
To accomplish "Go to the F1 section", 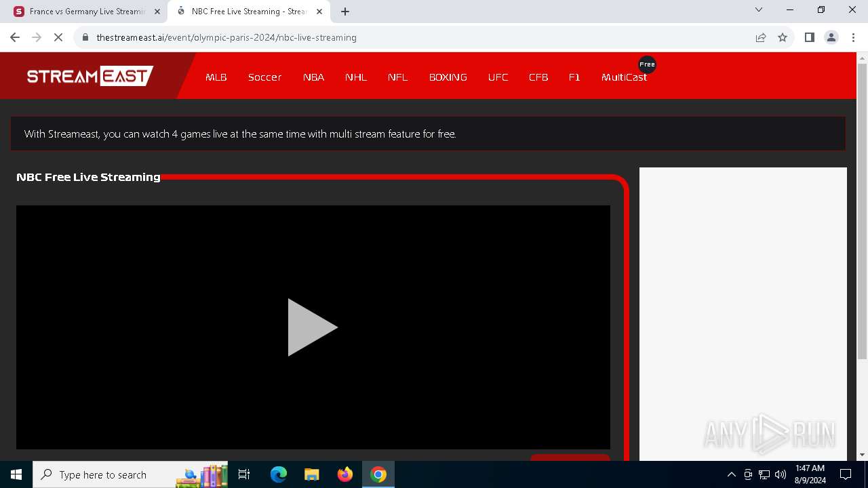I will click(574, 77).
